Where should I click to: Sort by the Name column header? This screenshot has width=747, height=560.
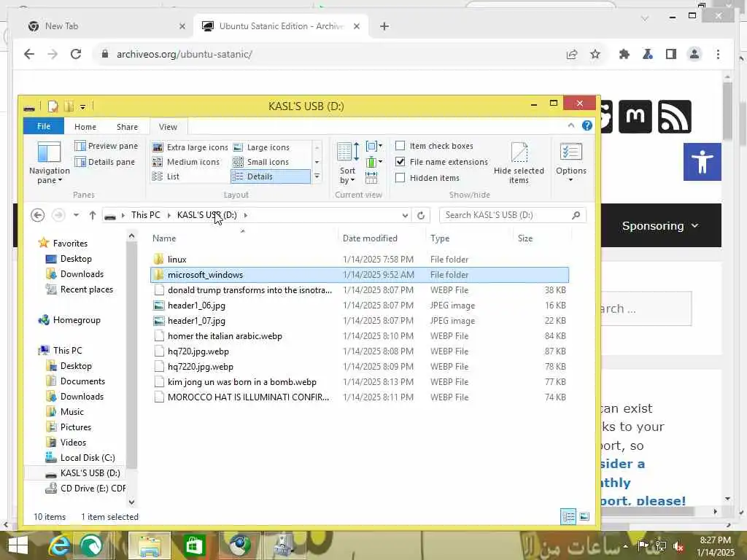164,238
